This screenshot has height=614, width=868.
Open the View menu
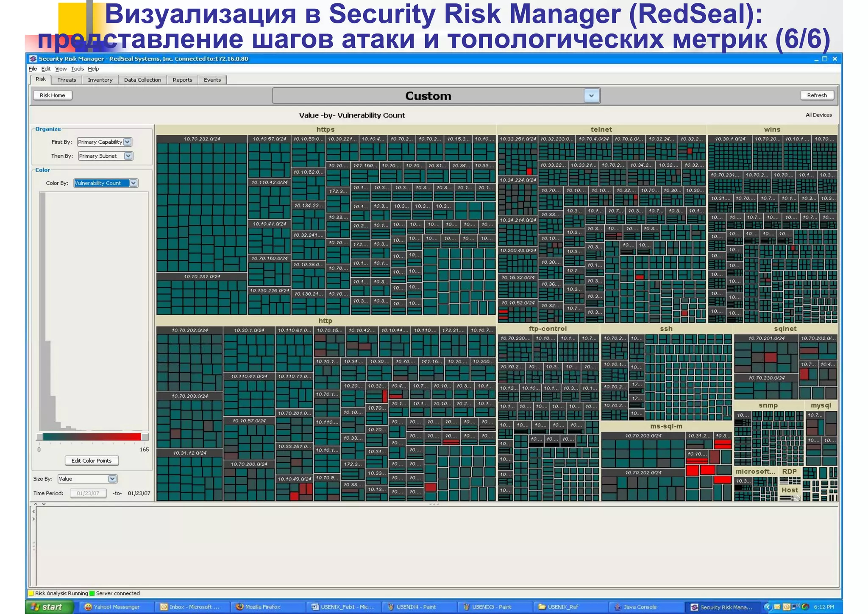61,69
